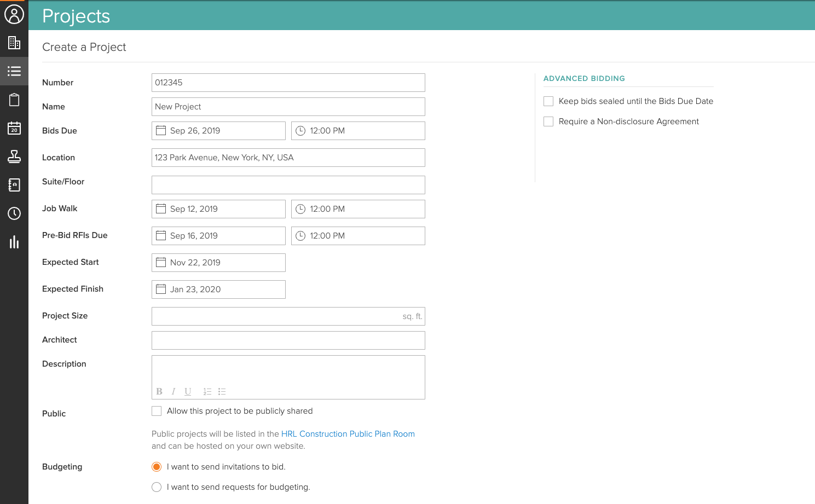Viewport: 815px width, 504px height.
Task: Select send requests for budgeting option
Action: 157,487
